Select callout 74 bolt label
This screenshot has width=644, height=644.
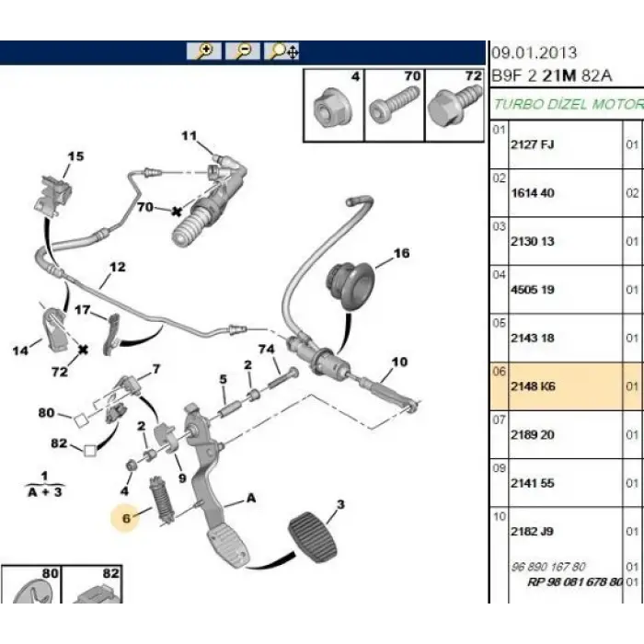pos(266,349)
